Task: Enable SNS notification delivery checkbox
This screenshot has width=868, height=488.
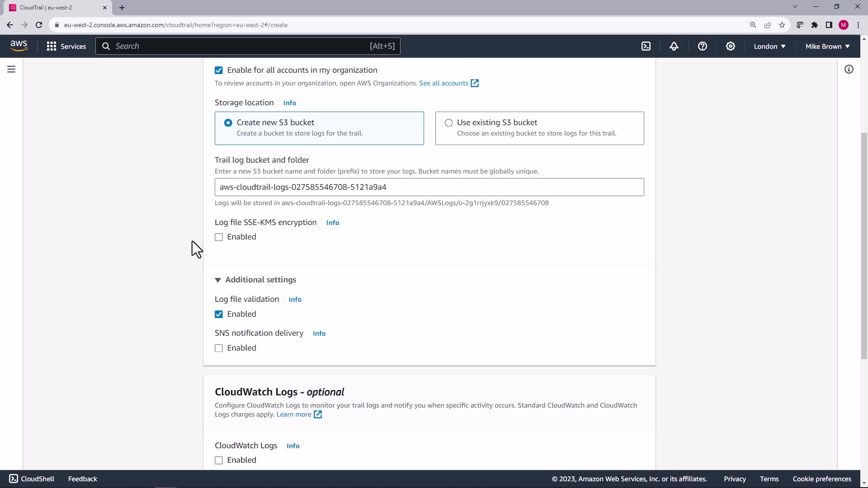Action: [219, 348]
